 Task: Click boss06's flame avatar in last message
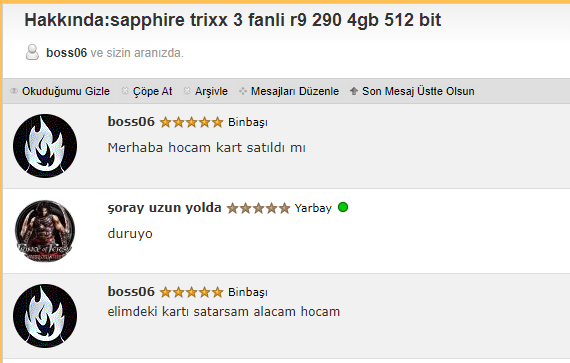coord(45,316)
